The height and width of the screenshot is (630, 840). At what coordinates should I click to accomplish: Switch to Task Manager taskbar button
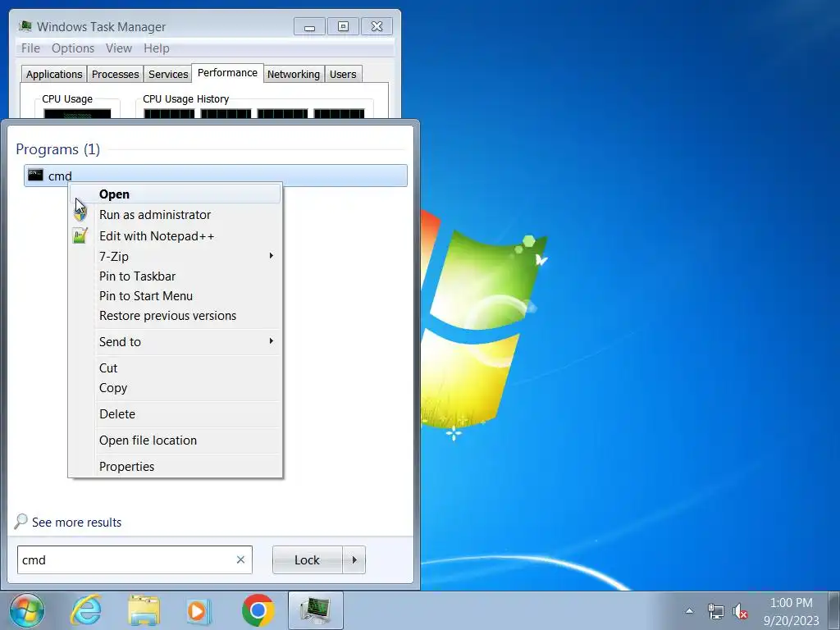click(x=316, y=610)
